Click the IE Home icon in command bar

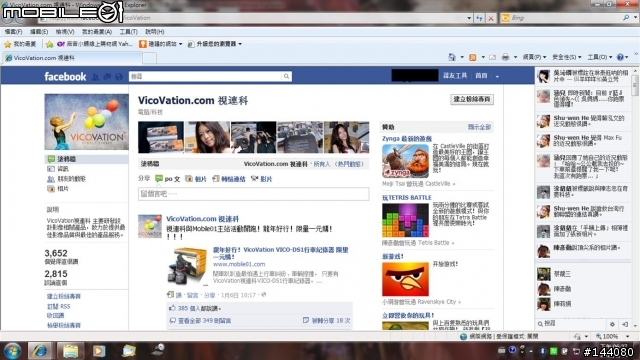(452, 57)
